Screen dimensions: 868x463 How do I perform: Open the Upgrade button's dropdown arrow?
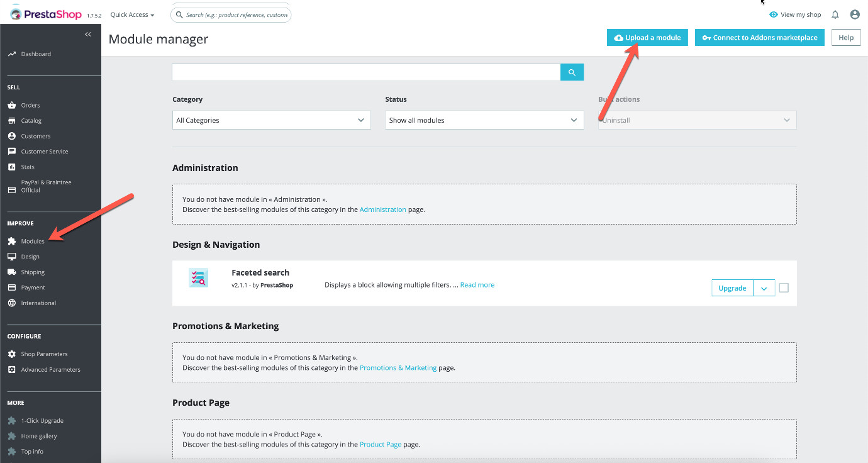[x=764, y=287]
